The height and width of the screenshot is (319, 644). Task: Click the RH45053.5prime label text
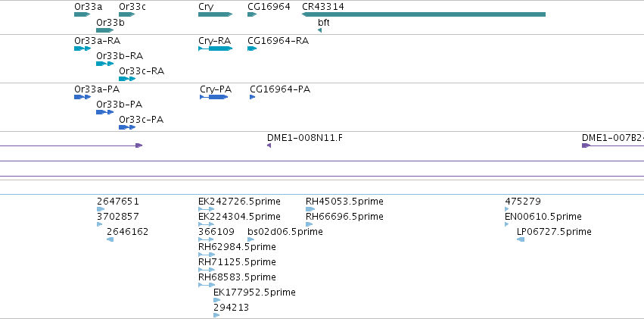click(x=344, y=202)
